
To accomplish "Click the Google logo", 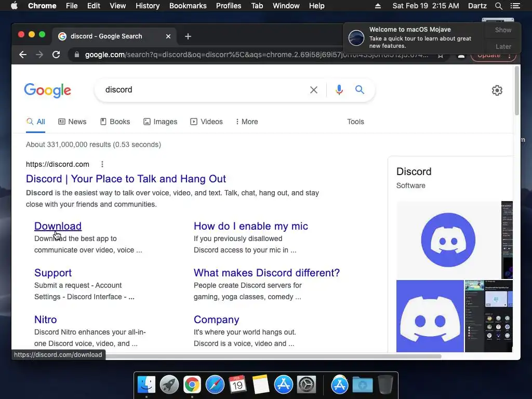I will [x=47, y=90].
